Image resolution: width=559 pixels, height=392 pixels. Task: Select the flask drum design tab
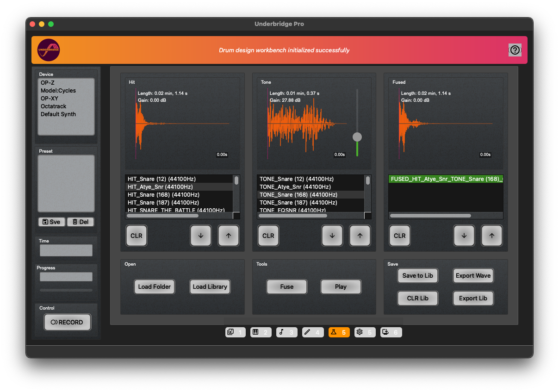coord(339,332)
